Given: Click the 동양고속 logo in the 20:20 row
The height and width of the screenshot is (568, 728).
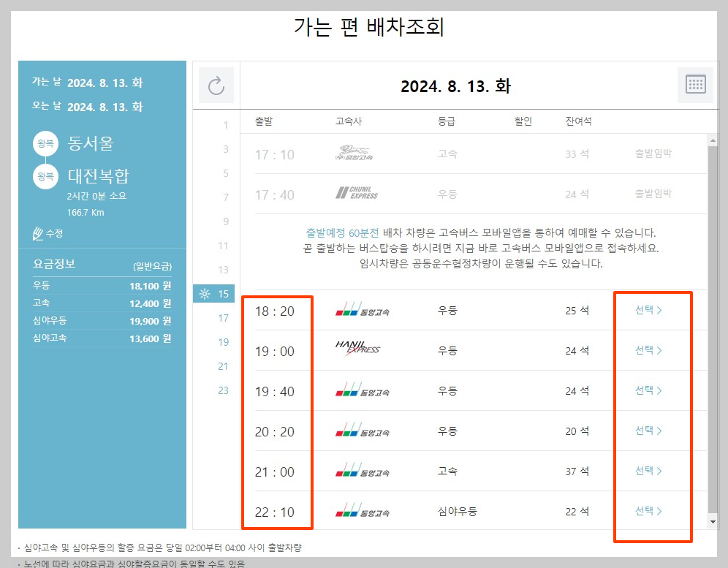Looking at the screenshot, I should click(x=362, y=431).
